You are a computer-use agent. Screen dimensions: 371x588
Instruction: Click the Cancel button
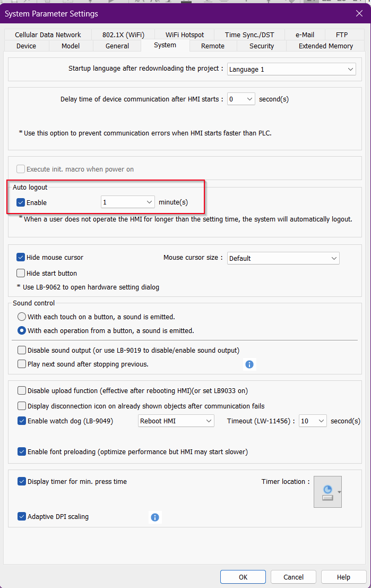point(294,577)
